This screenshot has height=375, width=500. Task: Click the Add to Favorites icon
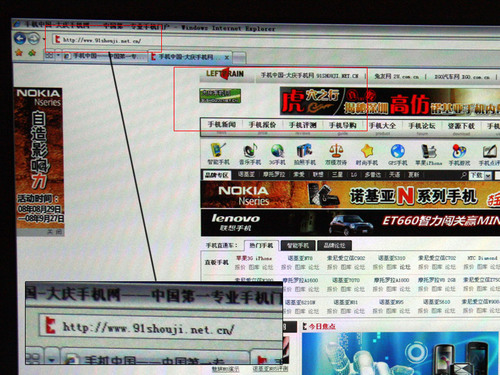[x=32, y=53]
